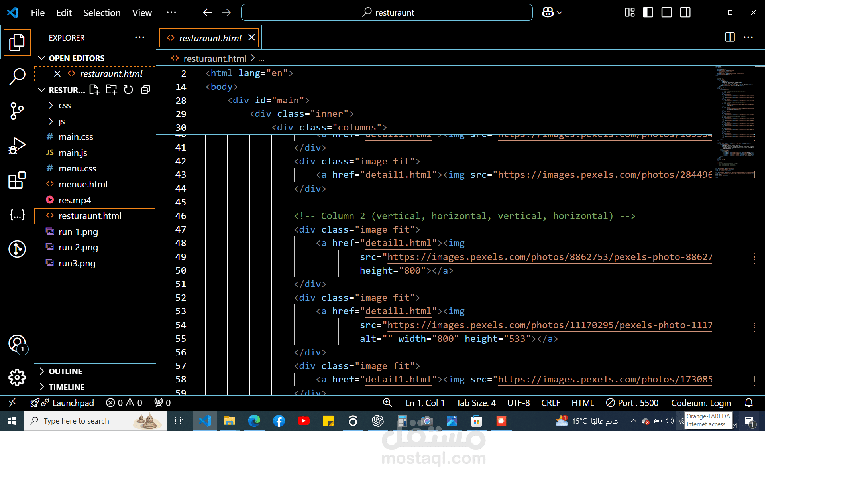Click the resturaunt command center search box
This screenshot has width=868, height=477.
click(x=387, y=13)
